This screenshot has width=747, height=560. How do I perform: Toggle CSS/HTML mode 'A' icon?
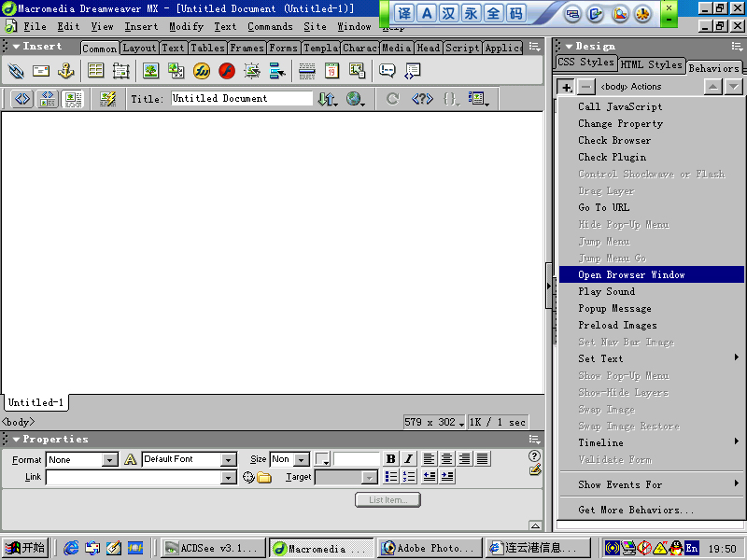(x=130, y=459)
